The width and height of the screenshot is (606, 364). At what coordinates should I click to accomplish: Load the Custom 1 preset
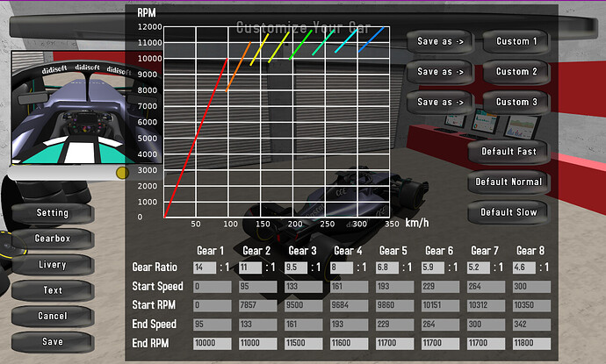pos(516,42)
